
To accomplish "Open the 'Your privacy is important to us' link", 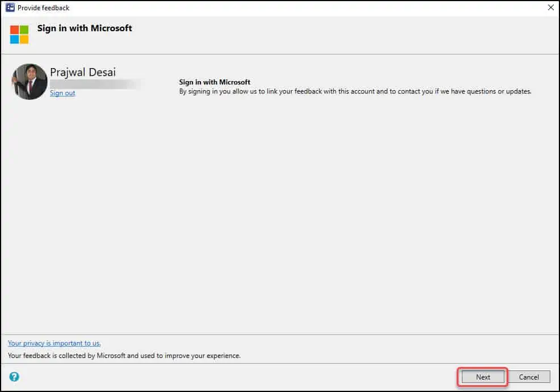I will [x=54, y=343].
